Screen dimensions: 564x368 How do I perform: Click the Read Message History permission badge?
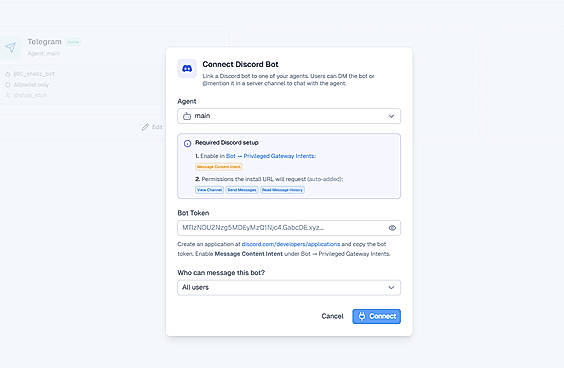(282, 190)
